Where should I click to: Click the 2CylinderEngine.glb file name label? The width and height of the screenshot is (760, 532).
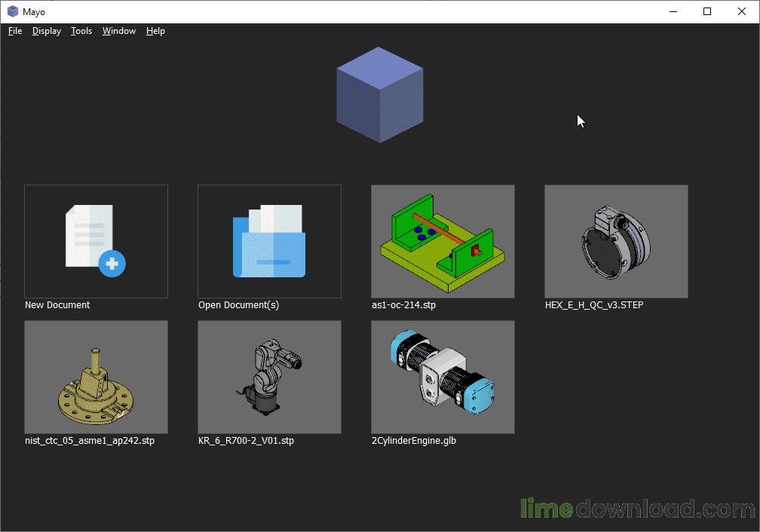tap(413, 441)
